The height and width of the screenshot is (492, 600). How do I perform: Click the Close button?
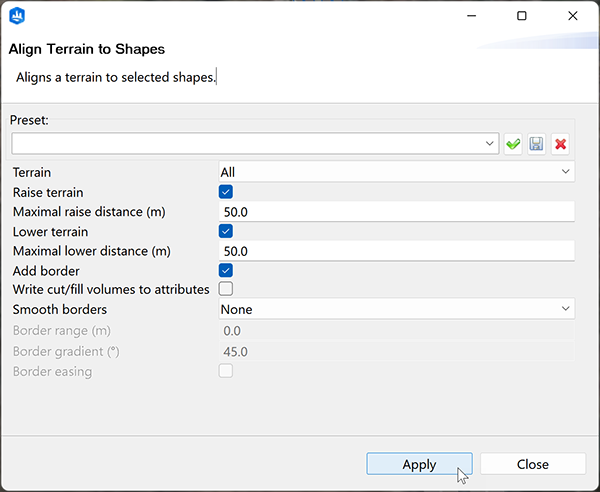pos(532,464)
